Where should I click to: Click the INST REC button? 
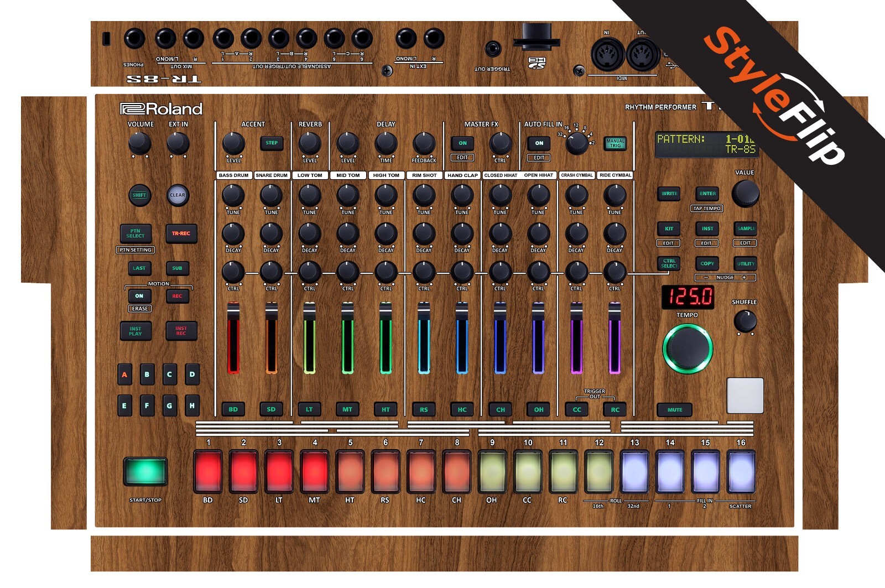(x=181, y=331)
